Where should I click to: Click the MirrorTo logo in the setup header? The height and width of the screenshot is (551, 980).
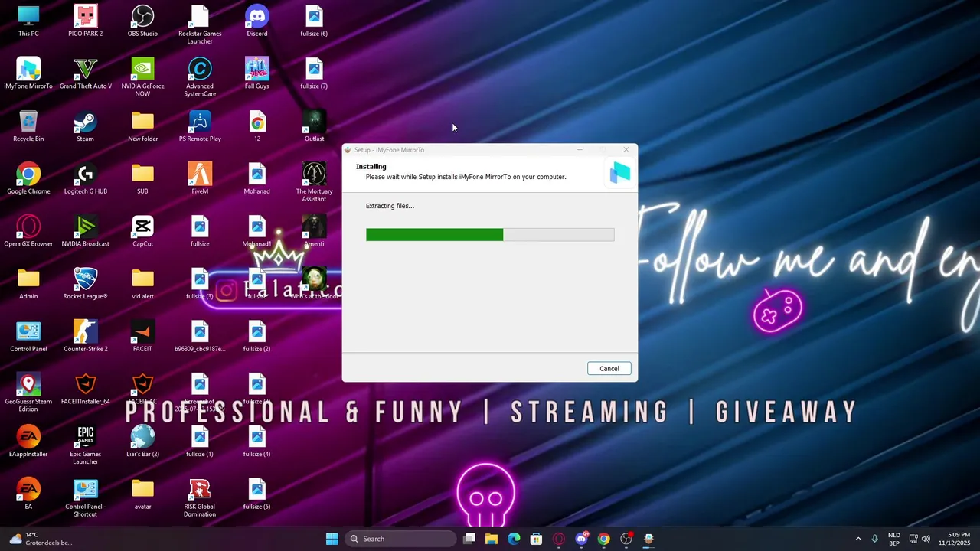tap(619, 174)
